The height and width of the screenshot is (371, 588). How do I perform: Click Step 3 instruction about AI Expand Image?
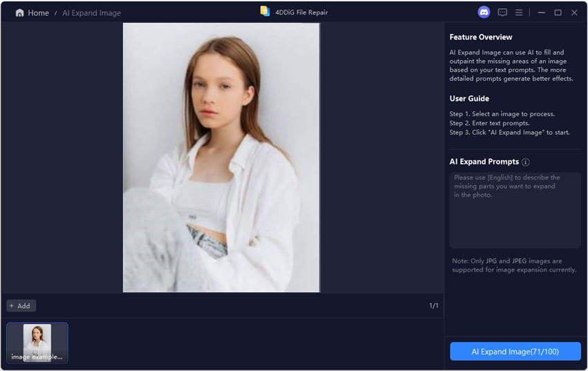[x=509, y=133]
